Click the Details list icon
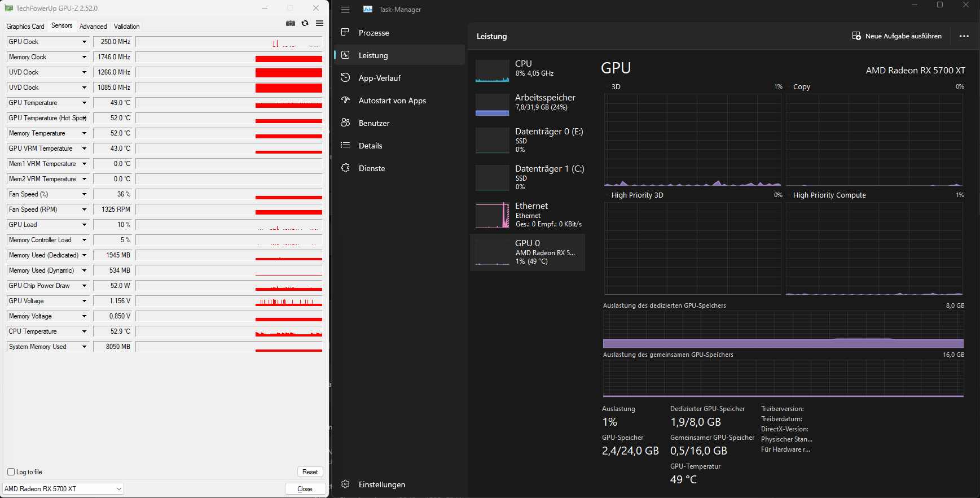The width and height of the screenshot is (980, 498). [x=345, y=145]
